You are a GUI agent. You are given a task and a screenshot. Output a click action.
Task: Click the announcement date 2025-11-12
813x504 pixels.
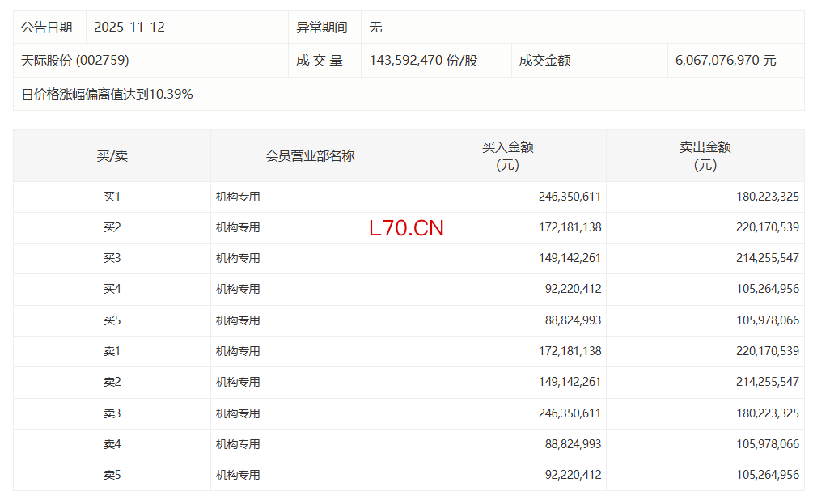(x=129, y=27)
